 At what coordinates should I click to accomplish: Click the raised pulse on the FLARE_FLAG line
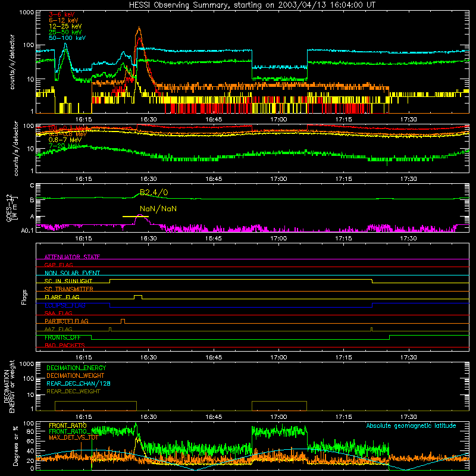coord(138,297)
